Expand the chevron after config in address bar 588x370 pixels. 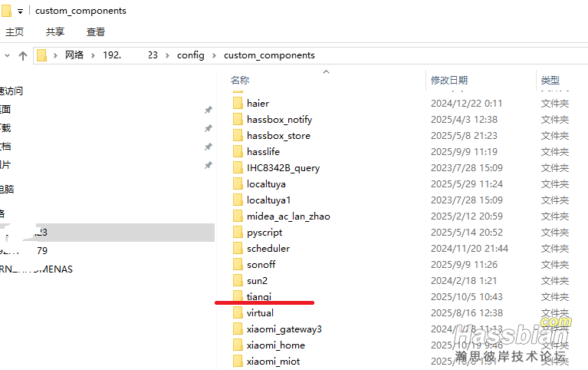214,55
